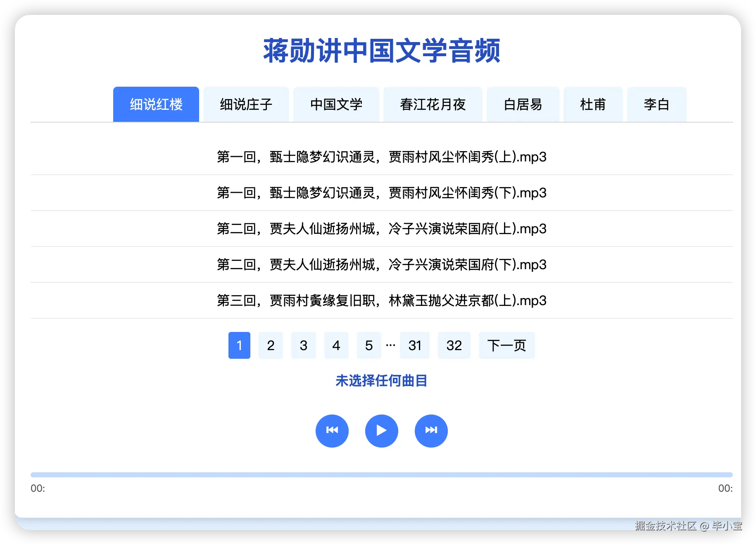Go to page 31
Viewport: 756px width, 545px height.
415,346
